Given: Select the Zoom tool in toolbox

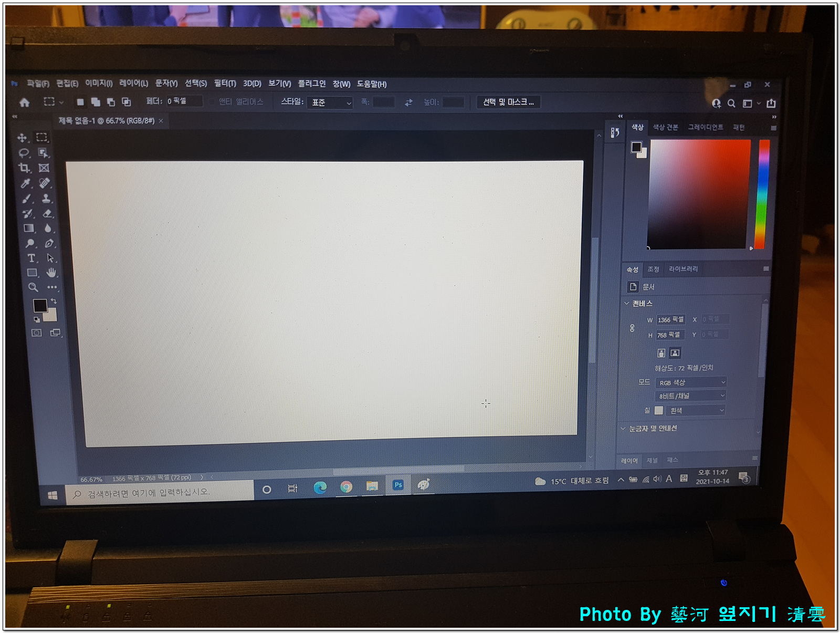Looking at the screenshot, I should click(x=33, y=287).
